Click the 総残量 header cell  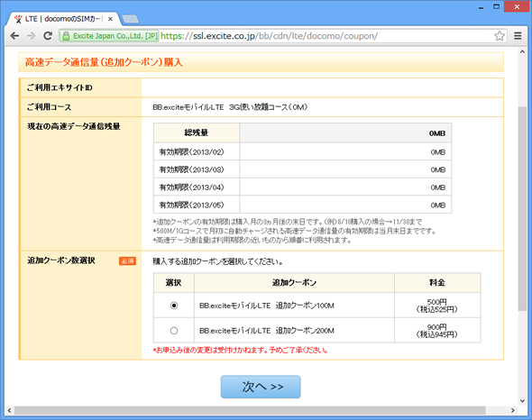point(197,132)
